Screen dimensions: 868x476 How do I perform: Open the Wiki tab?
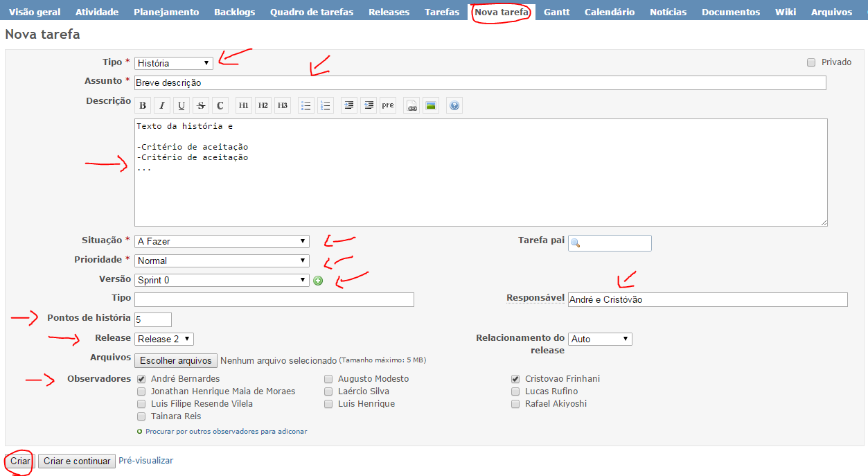[x=786, y=12]
